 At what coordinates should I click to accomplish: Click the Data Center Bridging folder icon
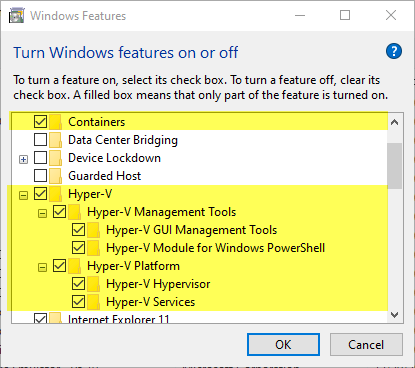(56, 140)
